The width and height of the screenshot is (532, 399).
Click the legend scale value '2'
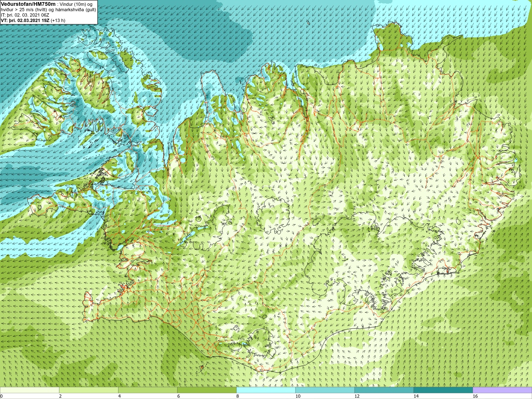60,397
